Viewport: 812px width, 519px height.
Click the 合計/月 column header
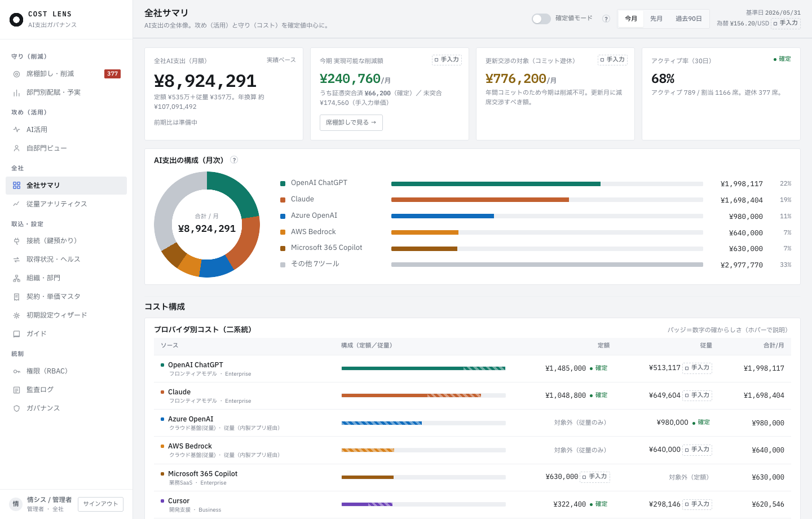click(x=774, y=345)
